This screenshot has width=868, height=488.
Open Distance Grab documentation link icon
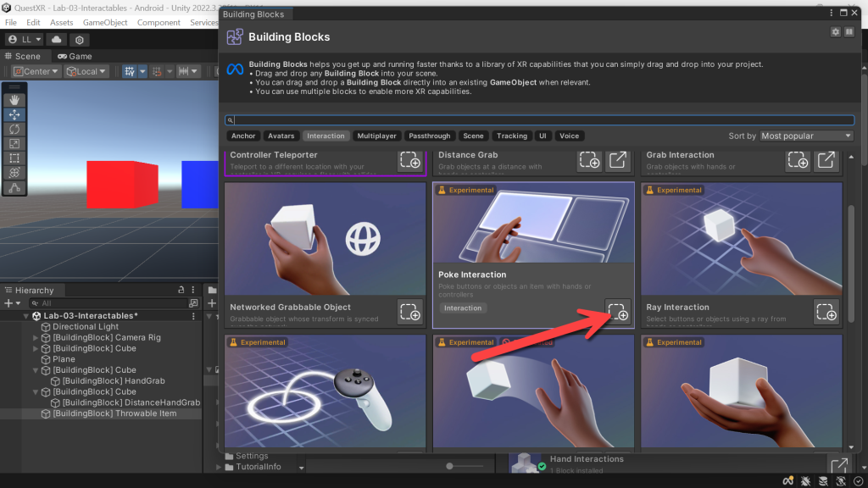[x=618, y=160]
